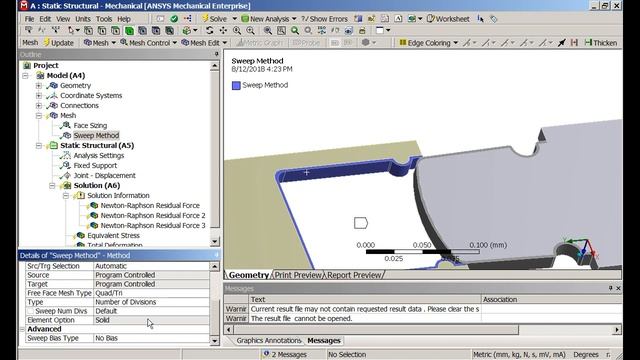Pin the Outline panel
The height and width of the screenshot is (360, 640).
pyautogui.click(x=216, y=54)
